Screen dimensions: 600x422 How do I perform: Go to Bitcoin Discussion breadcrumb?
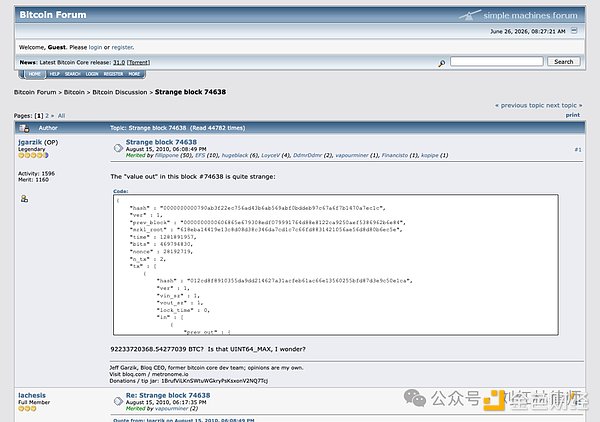120,92
